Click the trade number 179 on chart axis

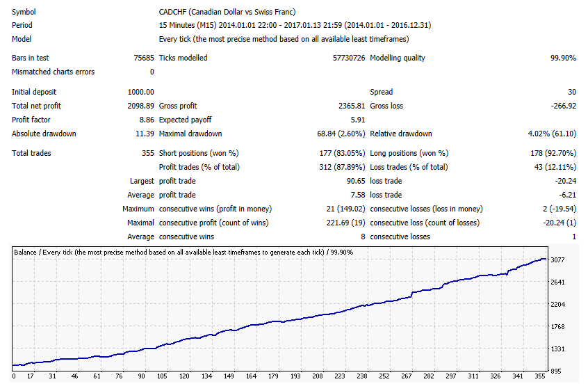tap(273, 376)
